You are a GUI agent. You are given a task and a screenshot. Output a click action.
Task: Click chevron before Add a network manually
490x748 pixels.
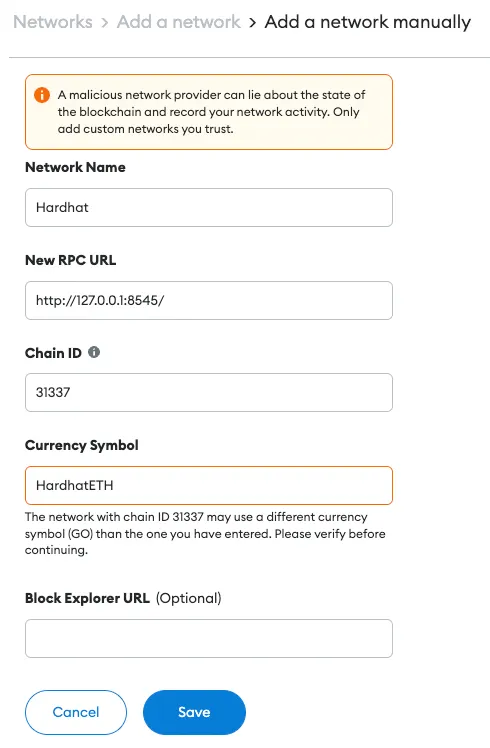[252, 22]
